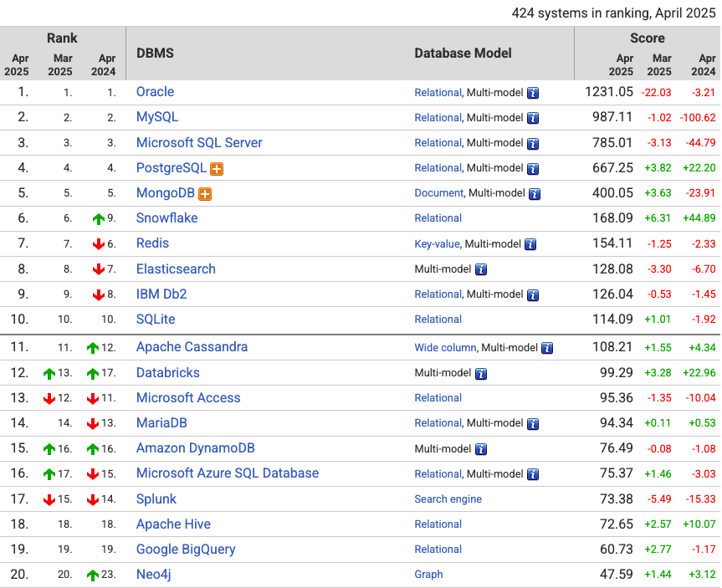
Task: Click the green up arrow in the Neo4j row
Action: [x=93, y=575]
